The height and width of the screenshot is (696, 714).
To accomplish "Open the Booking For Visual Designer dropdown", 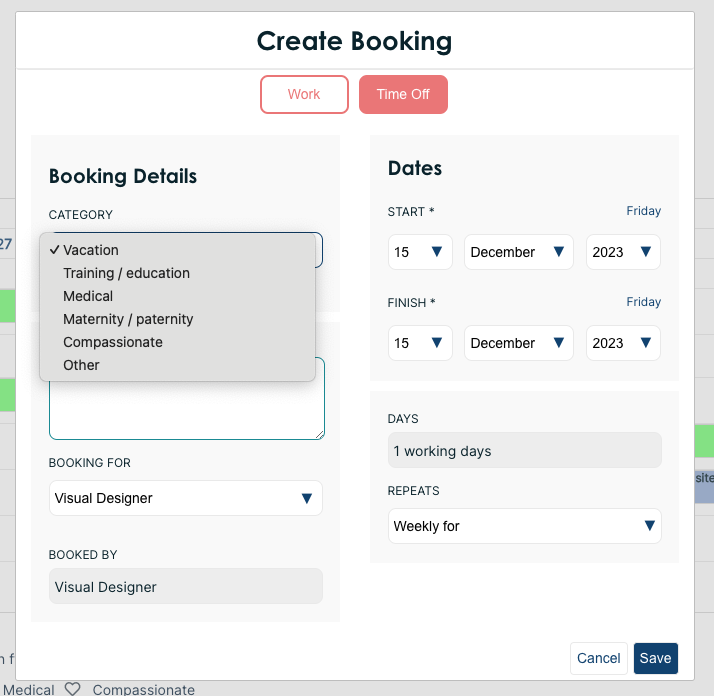I will point(186,498).
